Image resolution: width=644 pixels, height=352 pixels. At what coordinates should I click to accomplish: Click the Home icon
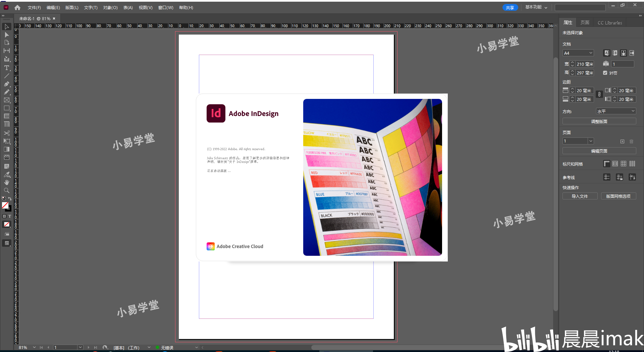(x=17, y=7)
